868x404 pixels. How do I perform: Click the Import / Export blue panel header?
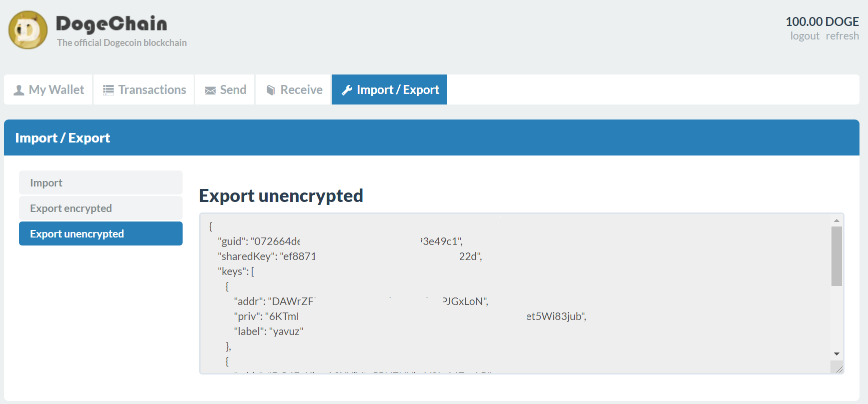coord(432,137)
